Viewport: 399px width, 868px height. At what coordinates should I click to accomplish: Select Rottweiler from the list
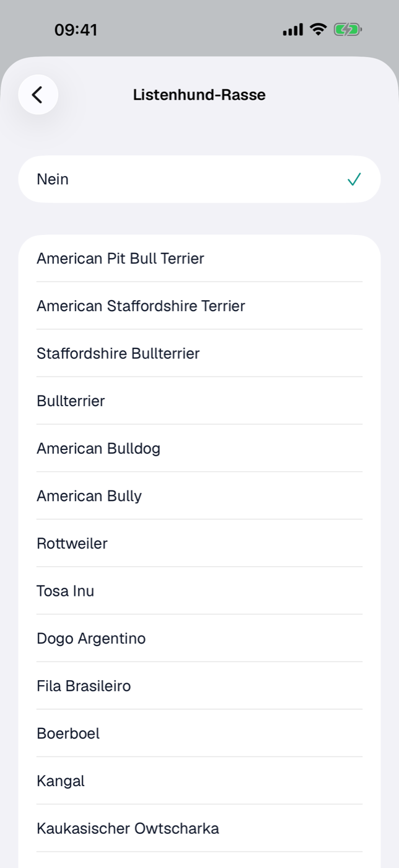[199, 543]
